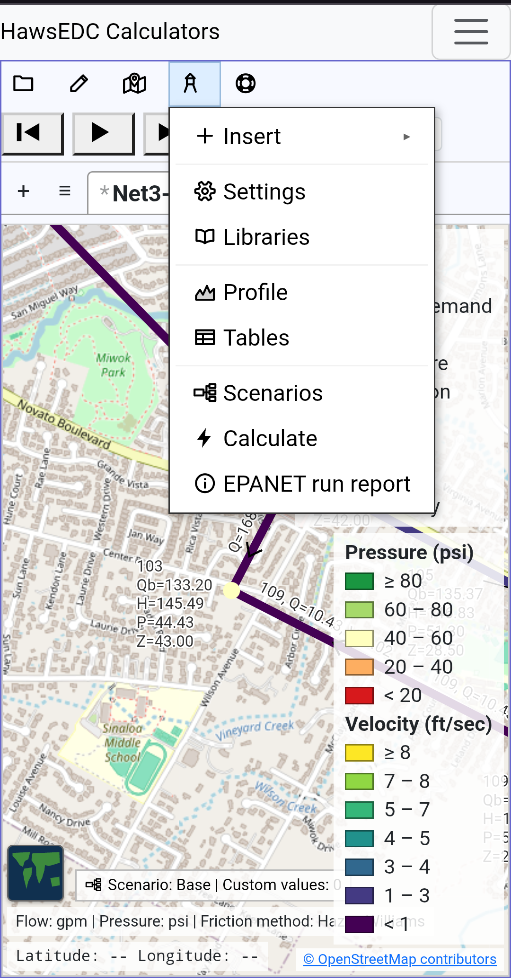Click the Qb=133.20 node label
This screenshot has width=511, height=980.
coord(175,585)
